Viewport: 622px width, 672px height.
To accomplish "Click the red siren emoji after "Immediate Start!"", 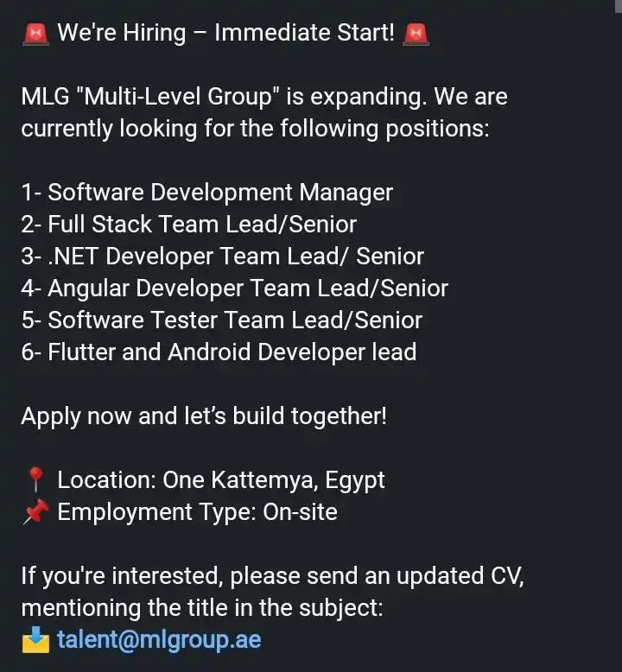I will tap(416, 35).
